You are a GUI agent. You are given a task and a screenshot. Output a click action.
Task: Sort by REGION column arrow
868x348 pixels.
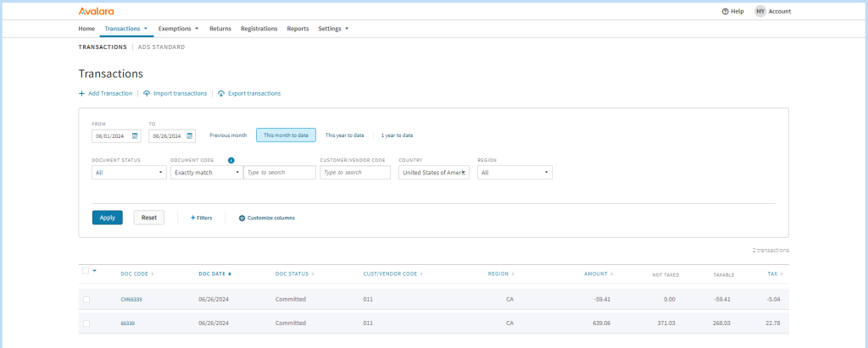click(513, 273)
